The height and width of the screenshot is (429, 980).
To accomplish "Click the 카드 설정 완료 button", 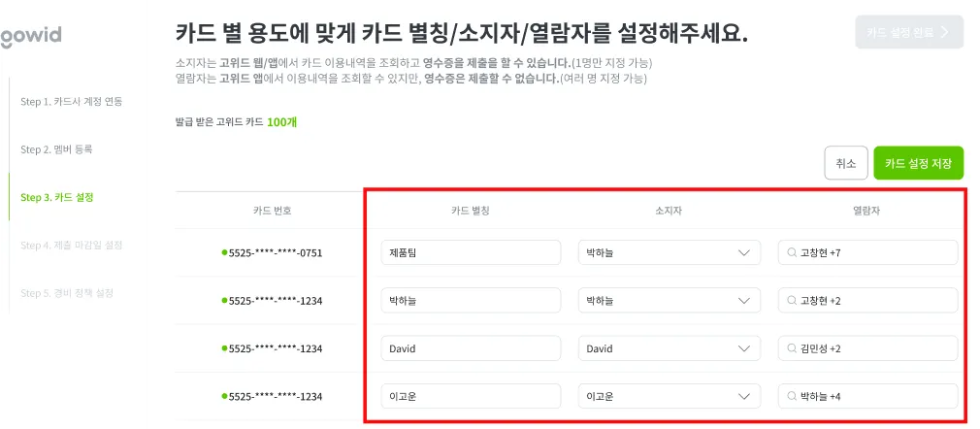I will pyautogui.click(x=909, y=32).
